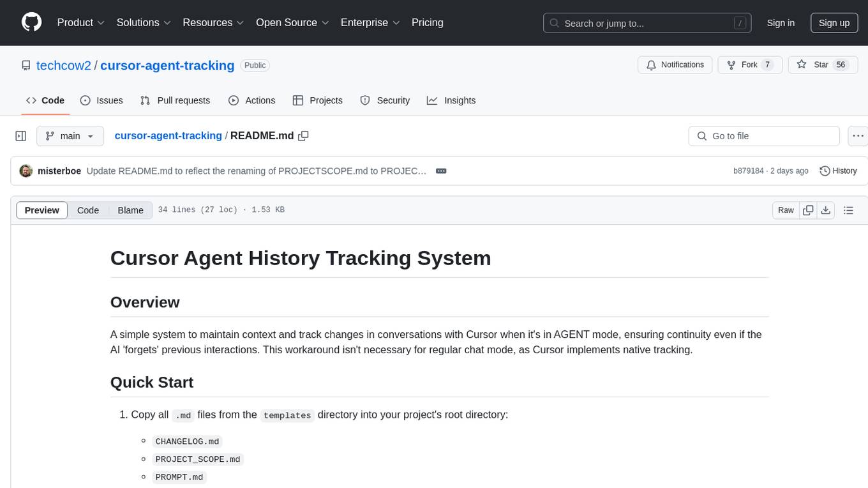The width and height of the screenshot is (868, 488).
Task: Open the Raw file
Action: click(786, 210)
